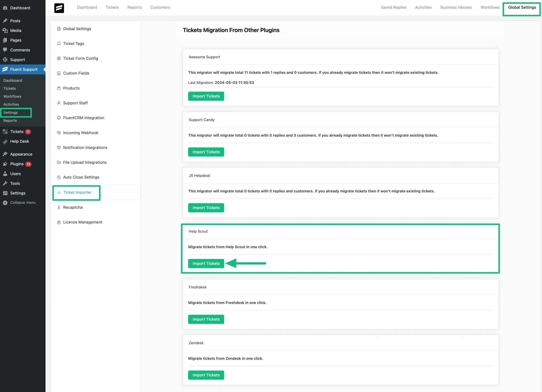Click the red 11 Tickets count badge
The width and height of the screenshot is (542, 392).
click(28, 132)
